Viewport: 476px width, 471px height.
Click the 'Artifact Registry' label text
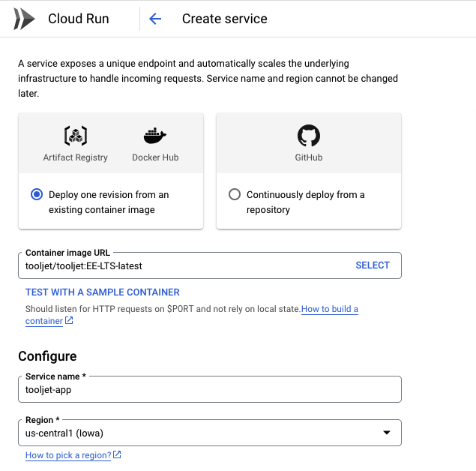pyautogui.click(x=75, y=157)
